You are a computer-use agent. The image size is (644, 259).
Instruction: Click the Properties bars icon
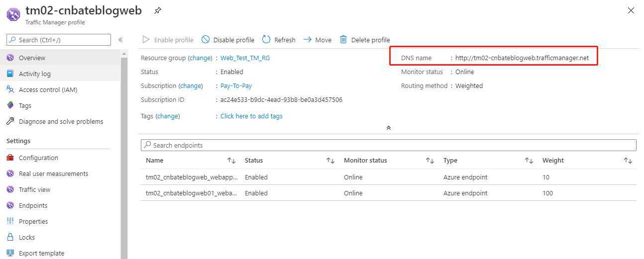(x=10, y=221)
